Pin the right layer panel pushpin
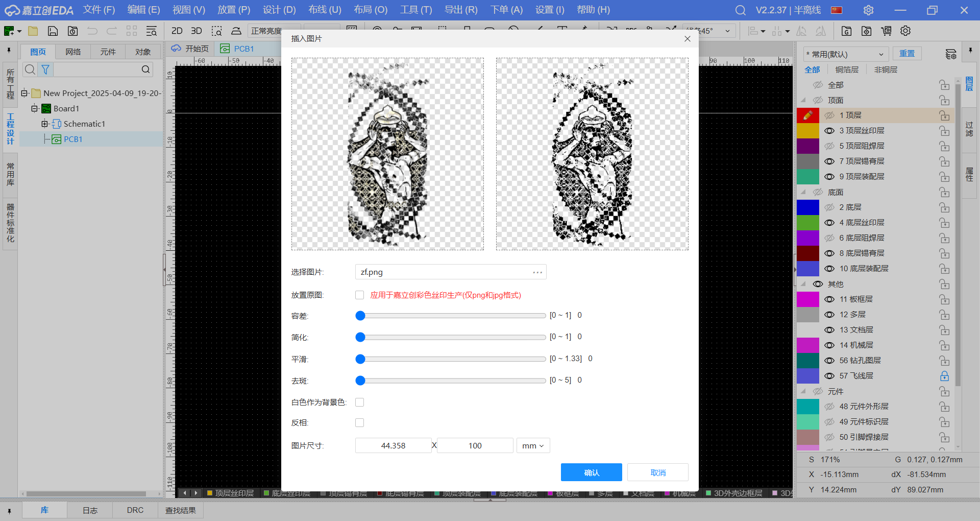980x521 pixels. [970, 51]
